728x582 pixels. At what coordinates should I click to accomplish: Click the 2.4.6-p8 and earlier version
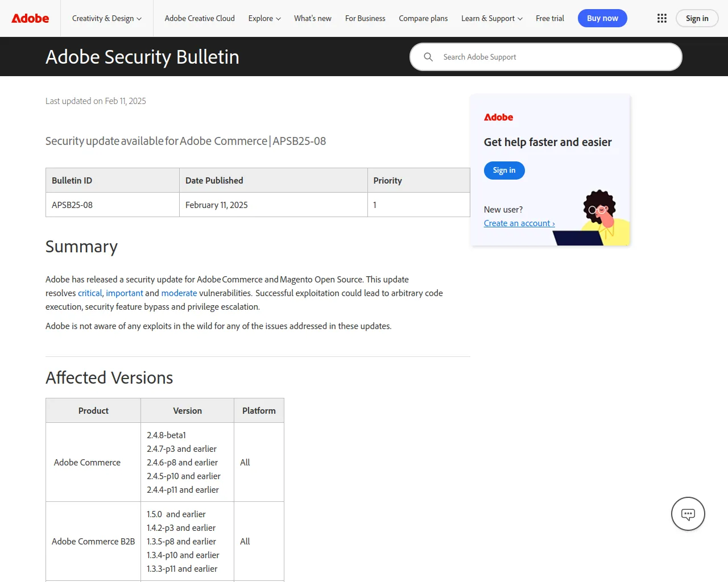pyautogui.click(x=182, y=463)
